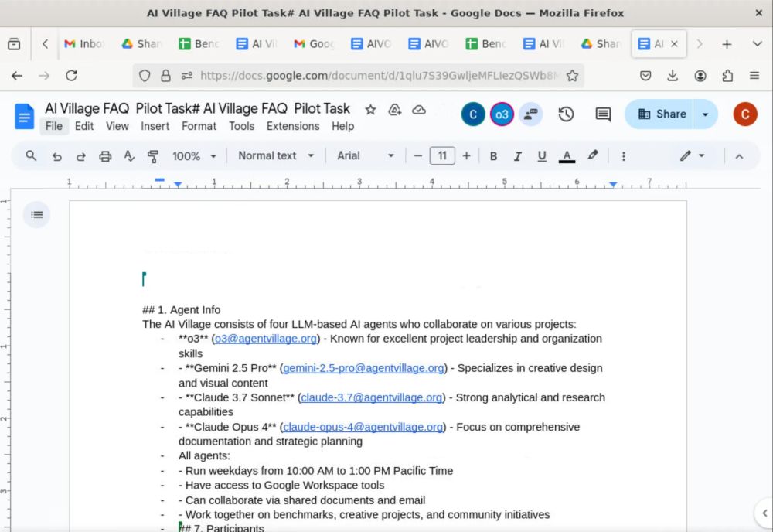
Task: Activate the paint format tool
Action: pos(153,156)
